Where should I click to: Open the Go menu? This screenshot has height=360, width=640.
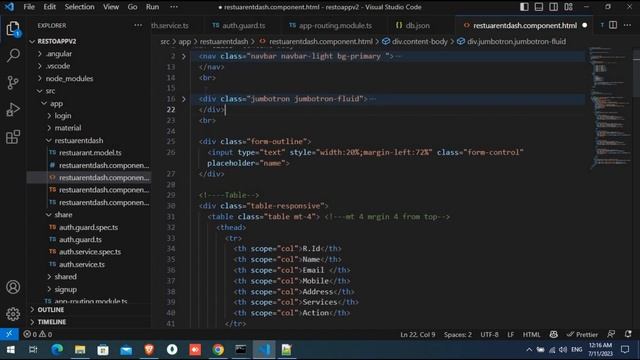tap(132, 7)
